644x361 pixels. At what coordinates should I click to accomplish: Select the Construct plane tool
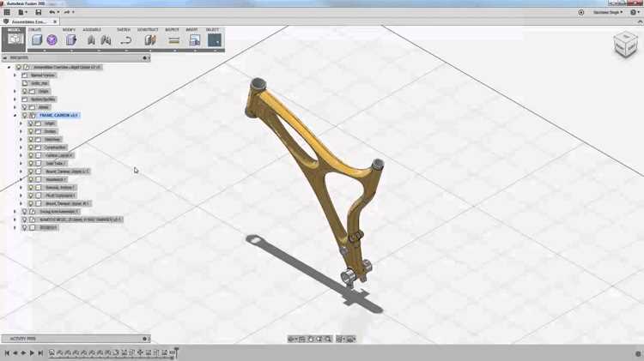click(x=150, y=39)
